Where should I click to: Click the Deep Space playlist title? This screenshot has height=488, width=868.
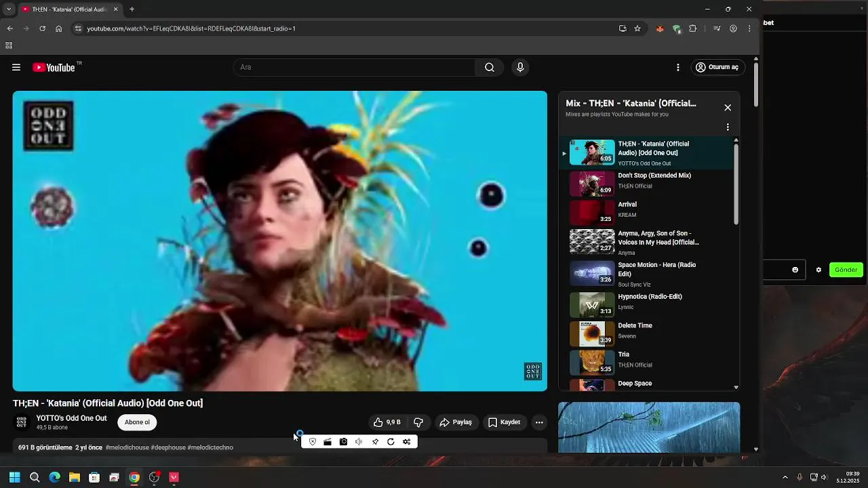click(635, 384)
